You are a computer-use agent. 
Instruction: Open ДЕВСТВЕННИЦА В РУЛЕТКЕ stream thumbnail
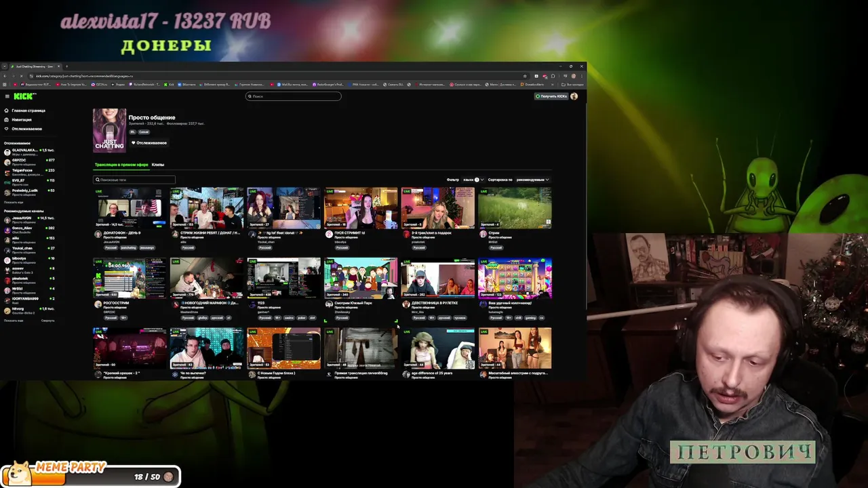click(x=438, y=278)
